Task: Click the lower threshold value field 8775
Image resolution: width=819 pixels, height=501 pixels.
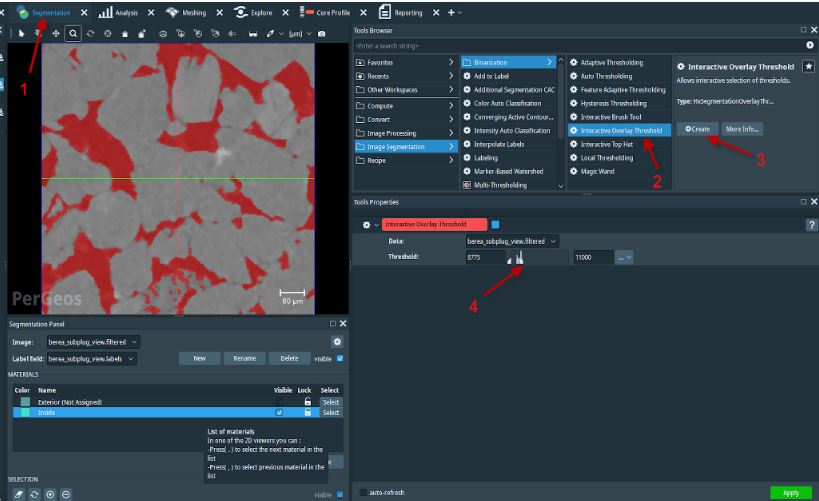Action: click(x=485, y=258)
